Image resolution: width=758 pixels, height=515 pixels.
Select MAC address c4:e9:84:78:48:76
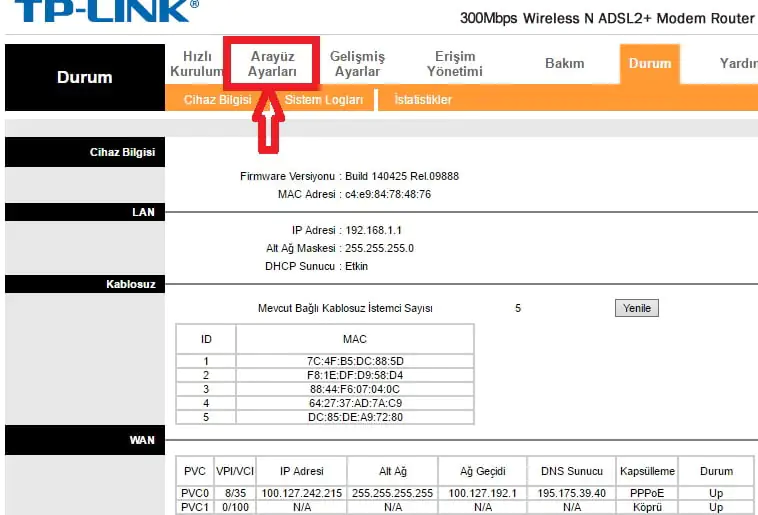(388, 194)
